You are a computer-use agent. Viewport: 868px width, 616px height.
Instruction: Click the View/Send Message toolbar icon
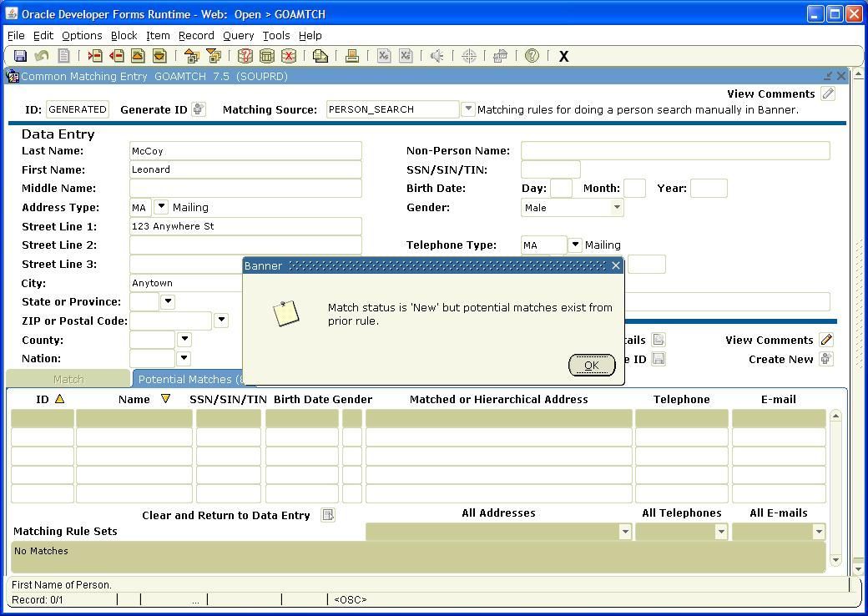pos(320,56)
